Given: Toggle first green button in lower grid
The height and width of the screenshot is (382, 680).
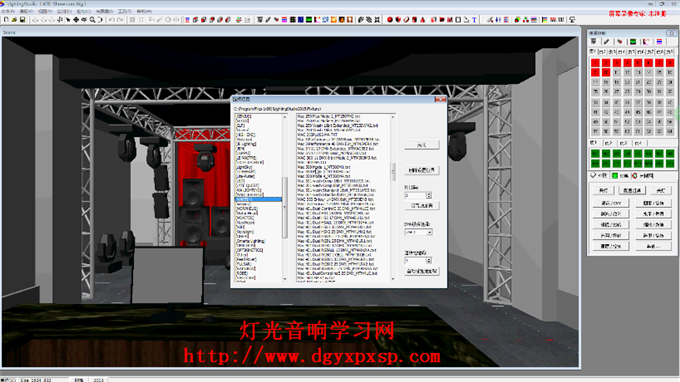Looking at the screenshot, I should coord(595,153).
